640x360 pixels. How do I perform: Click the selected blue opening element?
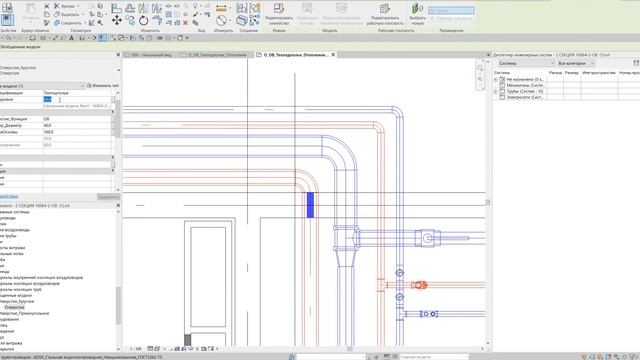coord(310,205)
